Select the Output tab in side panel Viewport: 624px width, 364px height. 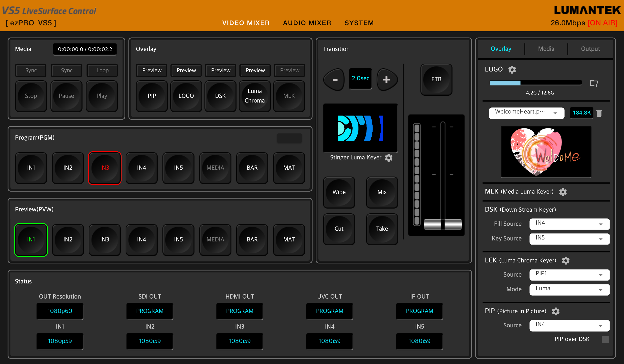tap(590, 49)
